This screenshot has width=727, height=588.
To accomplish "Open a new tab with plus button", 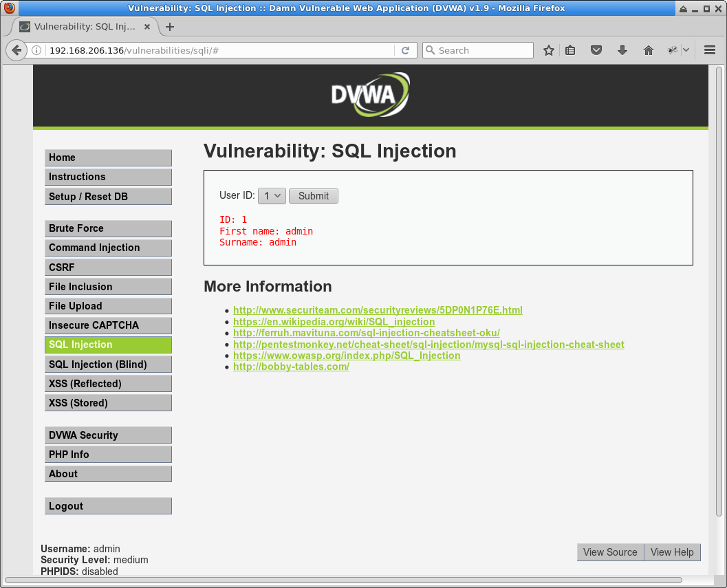I will tap(170, 27).
